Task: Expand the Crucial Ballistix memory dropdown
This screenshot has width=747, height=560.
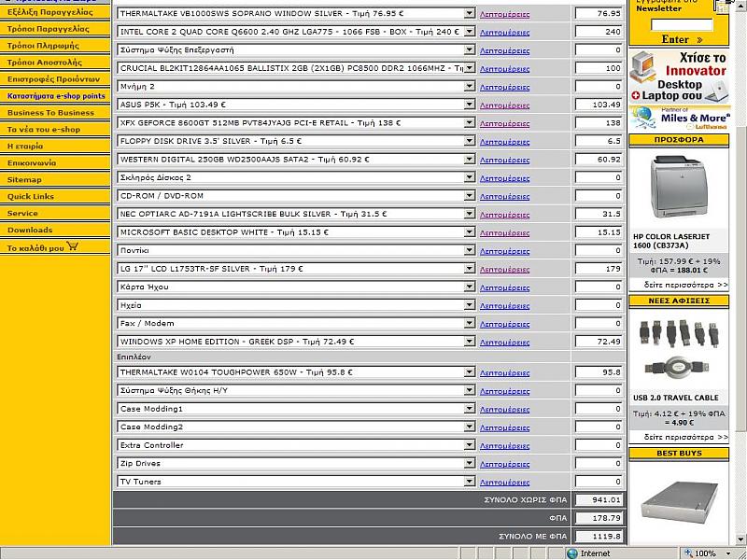Action: pos(470,68)
